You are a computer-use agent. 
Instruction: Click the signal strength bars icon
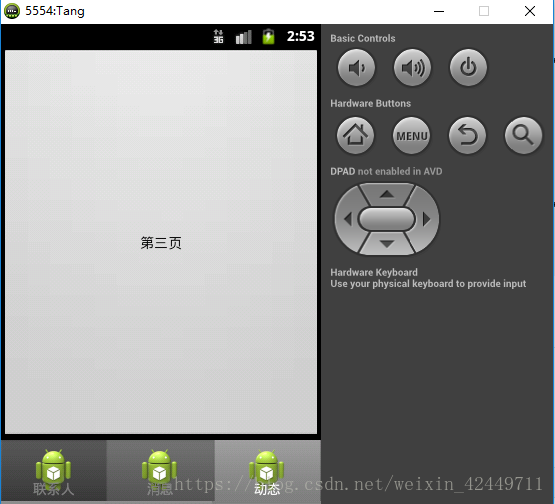[244, 37]
